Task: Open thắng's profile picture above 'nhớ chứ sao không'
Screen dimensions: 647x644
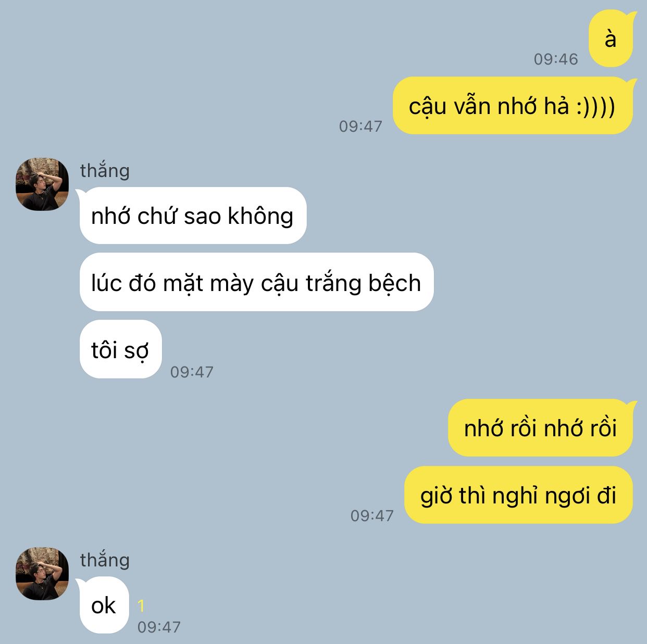Action: tap(42, 184)
